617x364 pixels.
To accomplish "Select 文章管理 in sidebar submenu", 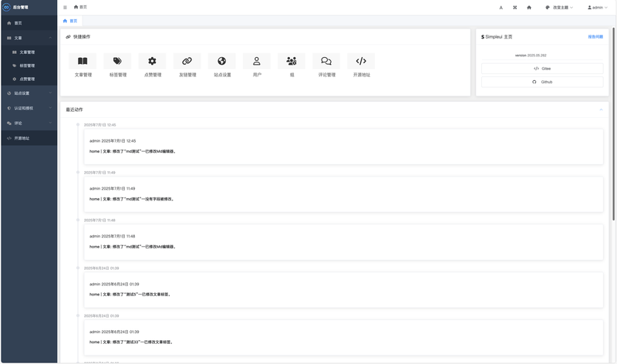I will point(29,52).
